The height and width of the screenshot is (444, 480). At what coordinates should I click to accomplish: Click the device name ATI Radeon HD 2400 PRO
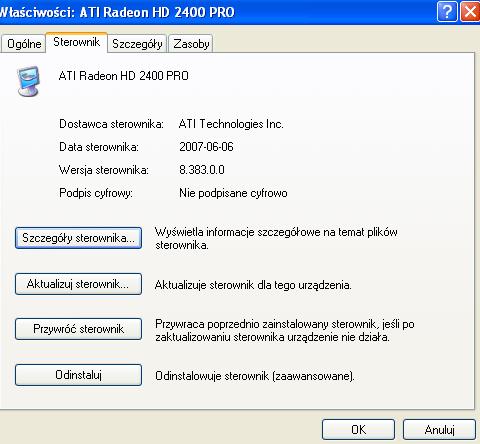[x=124, y=76]
